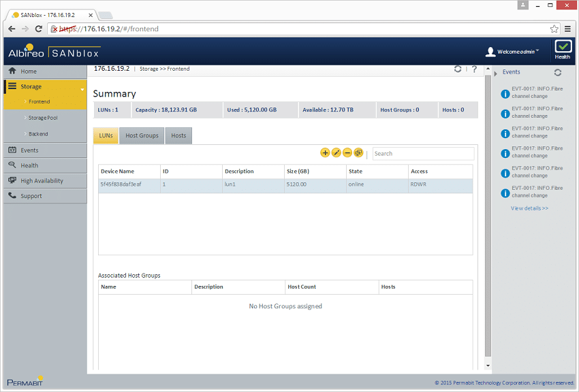Open Backend in the sidebar
The width and height of the screenshot is (579, 392).
click(38, 134)
